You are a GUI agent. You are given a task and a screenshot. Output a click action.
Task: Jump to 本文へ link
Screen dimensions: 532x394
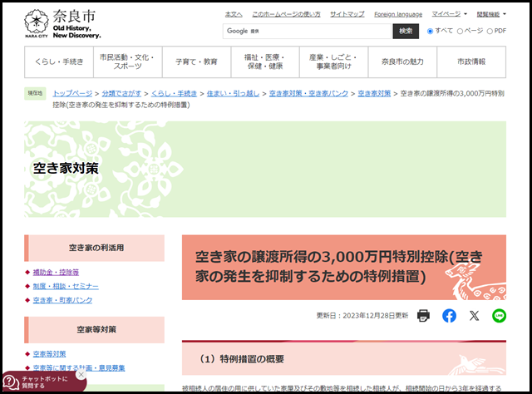[234, 14]
